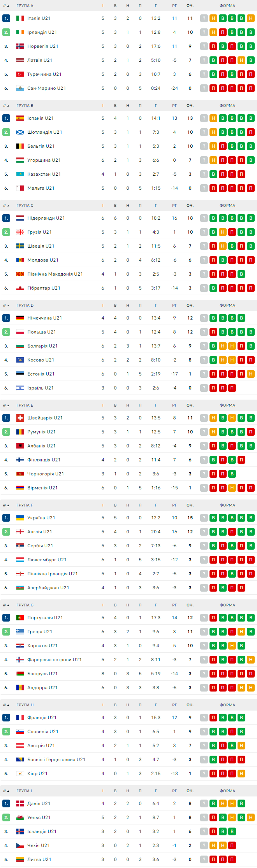
Task: Click the Швейцарія U21 flag icon
Action: coord(20,418)
